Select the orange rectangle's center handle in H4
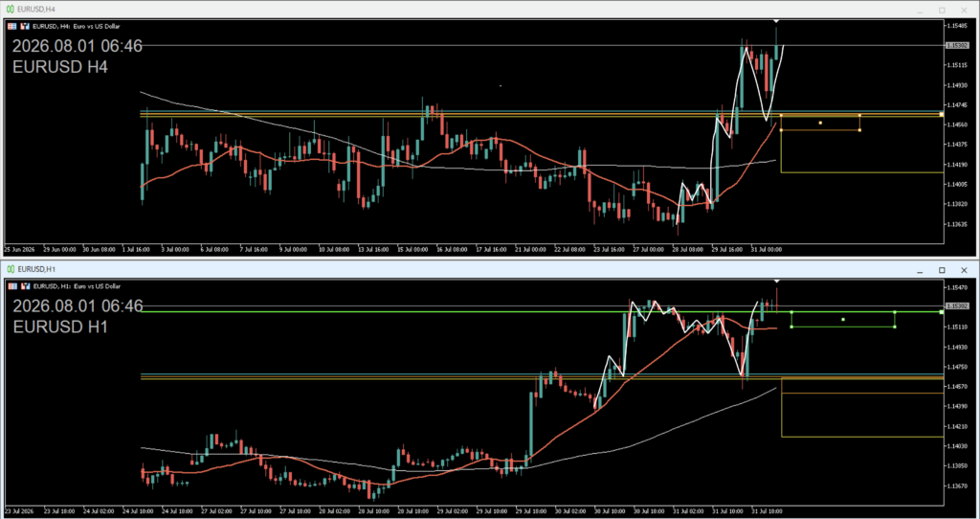The height and width of the screenshot is (519, 980). [x=820, y=123]
